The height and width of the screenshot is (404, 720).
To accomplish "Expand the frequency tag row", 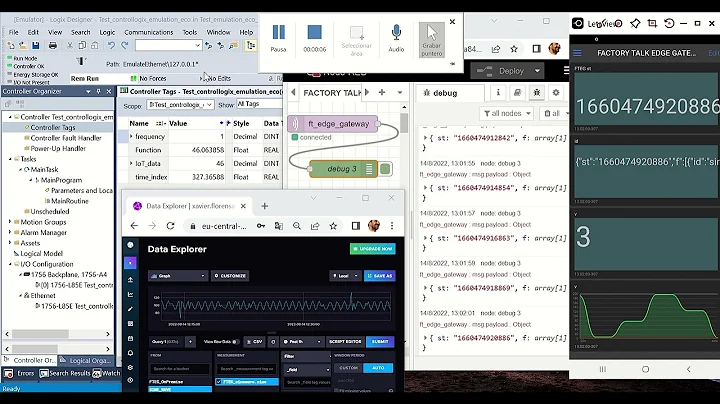I will click(131, 136).
